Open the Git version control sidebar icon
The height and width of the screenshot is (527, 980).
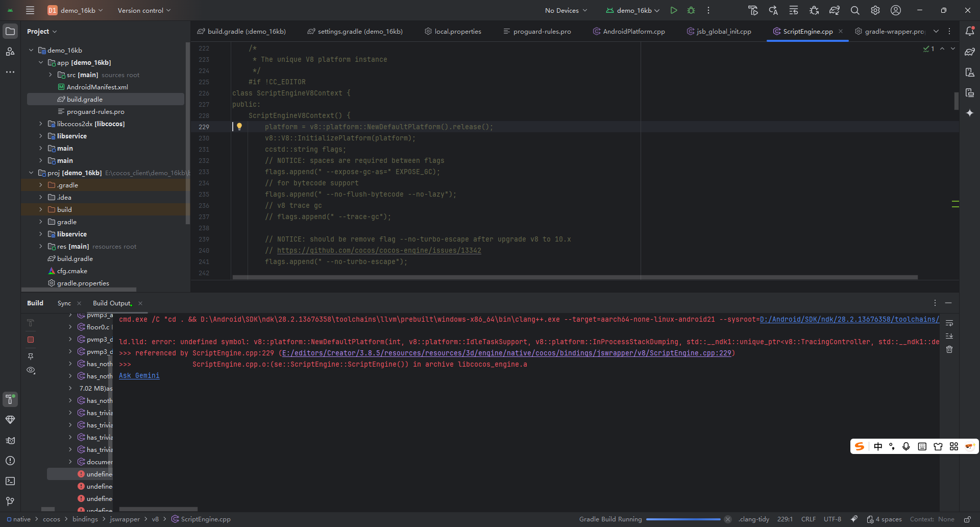[10, 501]
